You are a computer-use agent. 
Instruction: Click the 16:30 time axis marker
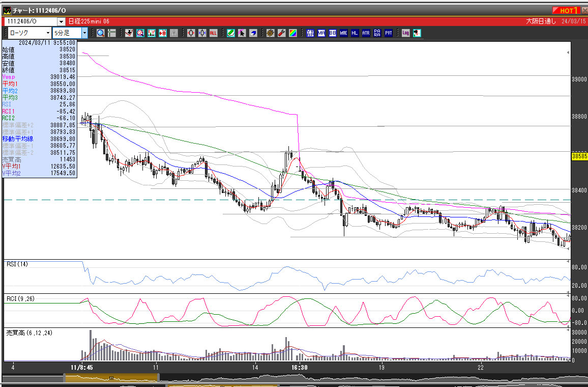299,368
